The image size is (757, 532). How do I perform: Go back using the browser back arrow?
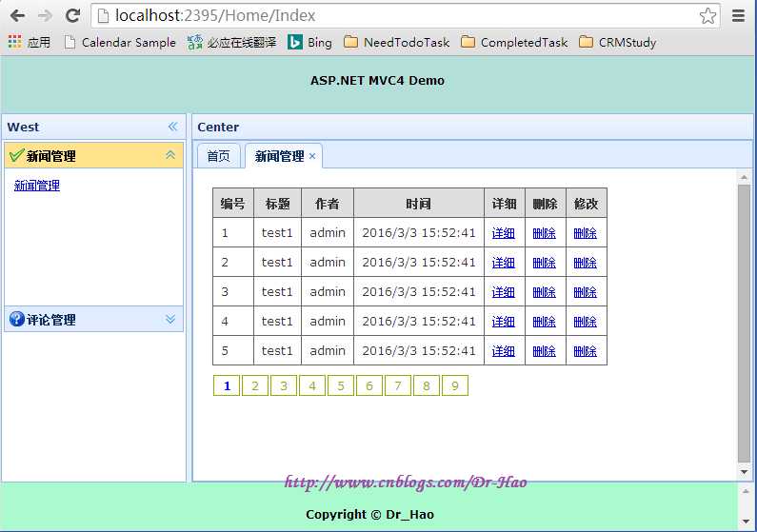click(18, 16)
